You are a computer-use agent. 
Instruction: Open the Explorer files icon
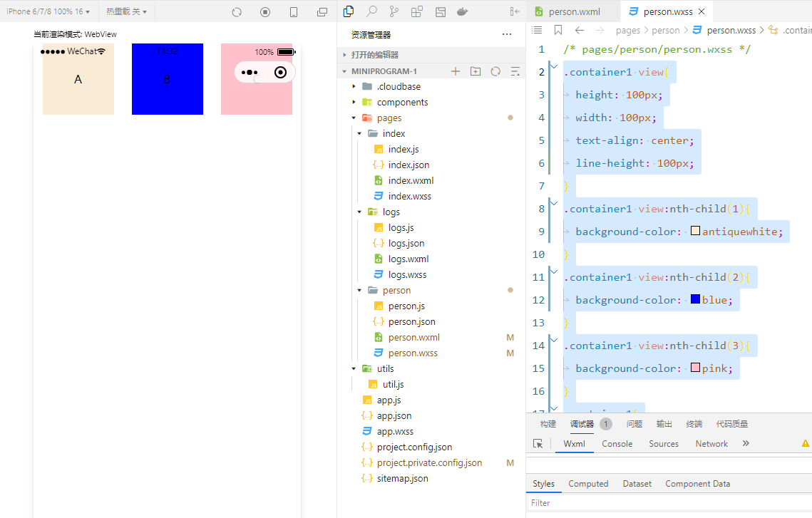tap(349, 11)
